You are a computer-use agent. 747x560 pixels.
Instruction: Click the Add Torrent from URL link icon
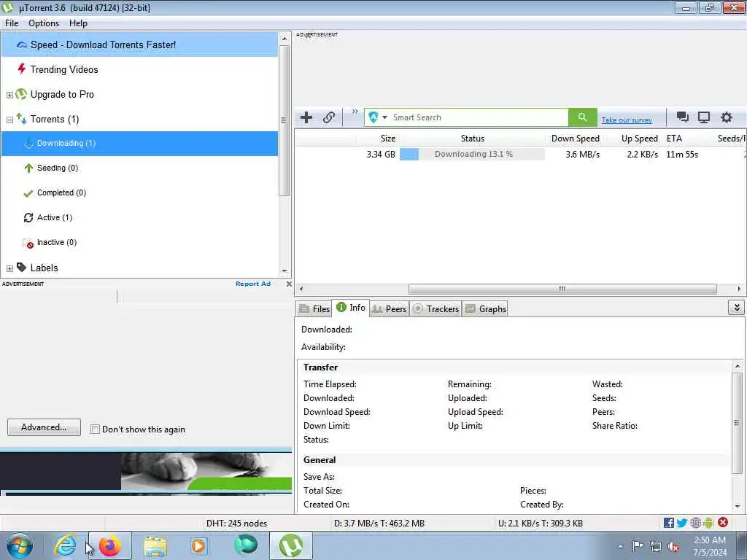pos(329,117)
